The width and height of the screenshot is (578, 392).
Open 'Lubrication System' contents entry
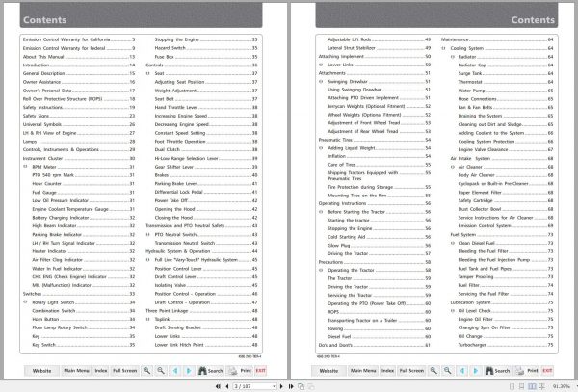[502, 302]
